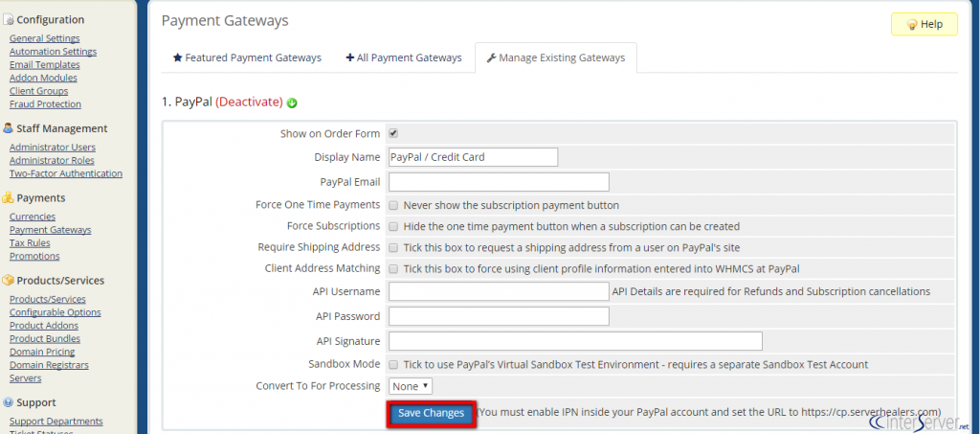Enable Force Subscriptions checkbox
980x434 pixels.
(393, 226)
